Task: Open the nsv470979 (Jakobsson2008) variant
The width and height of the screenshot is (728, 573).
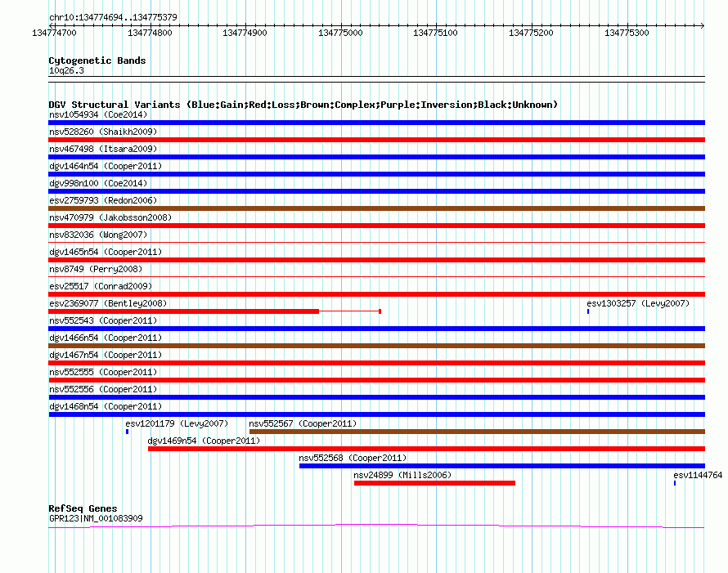Action: (110, 217)
